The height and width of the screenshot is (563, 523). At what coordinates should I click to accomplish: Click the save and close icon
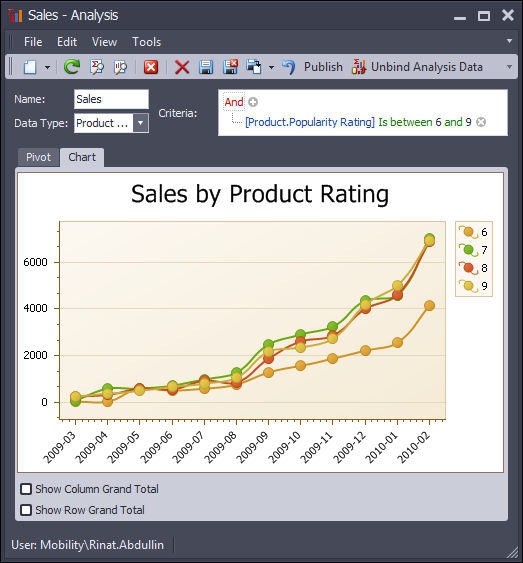pyautogui.click(x=230, y=67)
